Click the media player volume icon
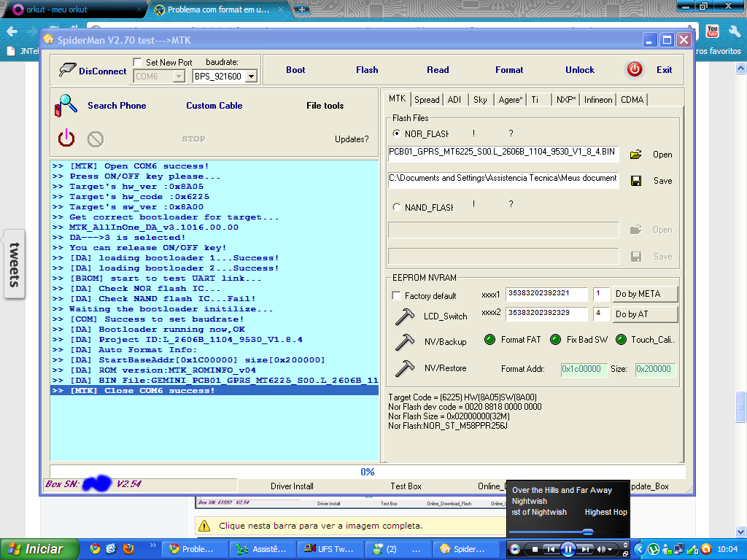 coord(602,549)
